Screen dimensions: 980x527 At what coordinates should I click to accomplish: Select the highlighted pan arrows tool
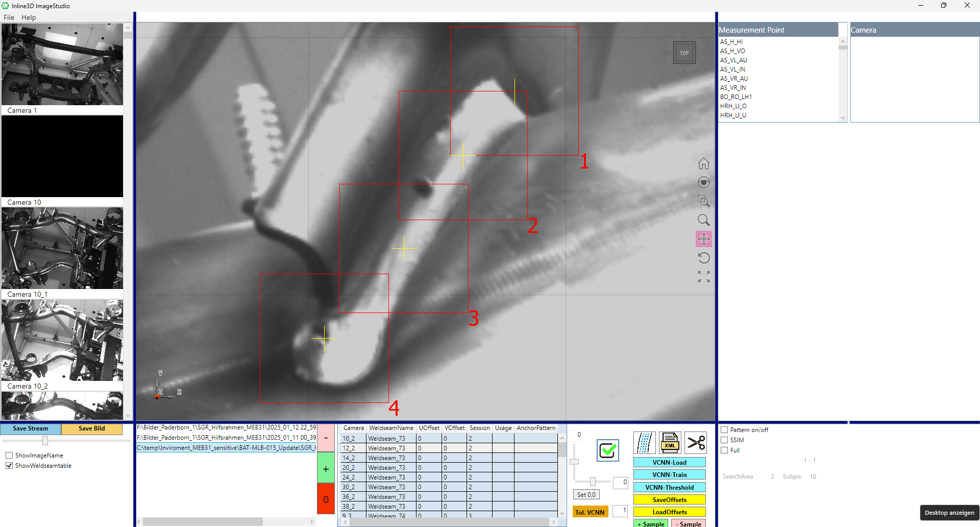pyautogui.click(x=704, y=239)
